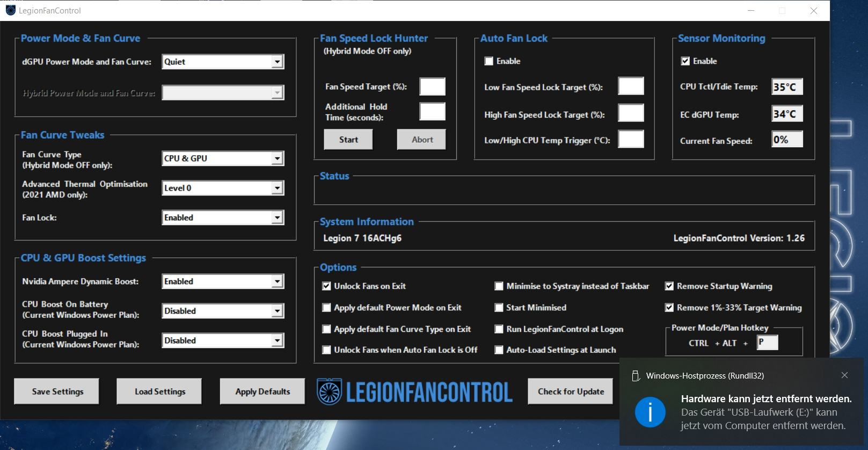Enable Auto Fan Lock checkbox
Image resolution: width=868 pixels, height=450 pixels.
click(489, 61)
